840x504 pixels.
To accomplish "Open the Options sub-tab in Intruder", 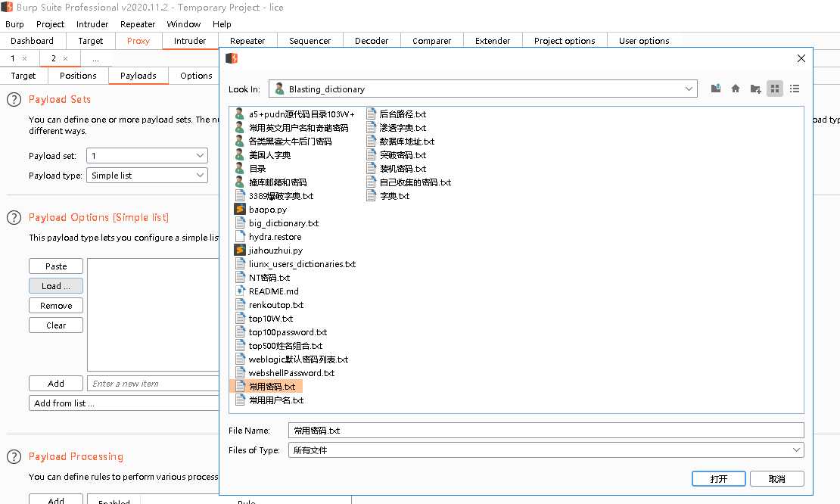I will click(196, 76).
